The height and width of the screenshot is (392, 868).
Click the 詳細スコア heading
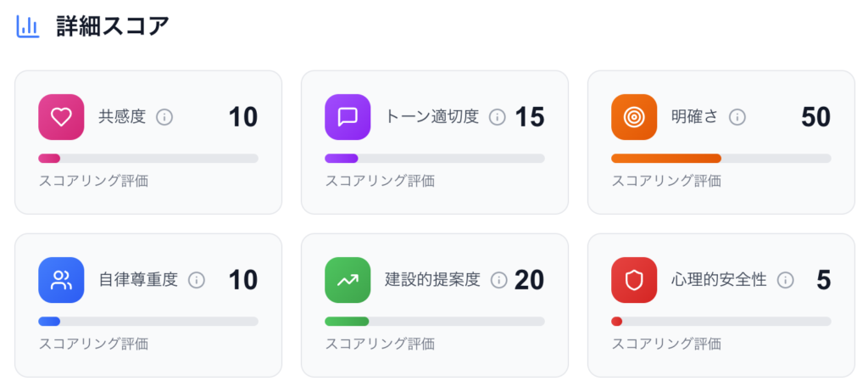pos(113,26)
